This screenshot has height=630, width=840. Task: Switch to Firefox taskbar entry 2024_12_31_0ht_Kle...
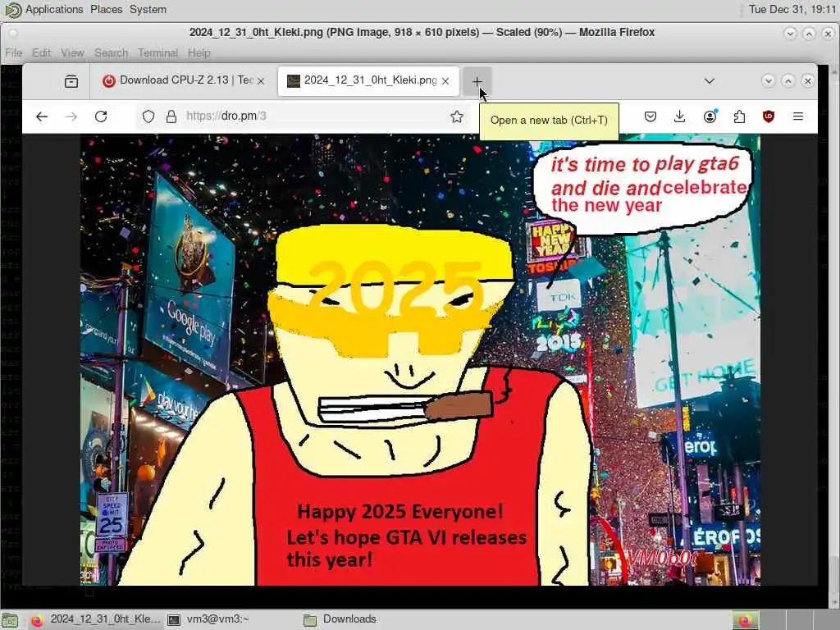pyautogui.click(x=95, y=619)
